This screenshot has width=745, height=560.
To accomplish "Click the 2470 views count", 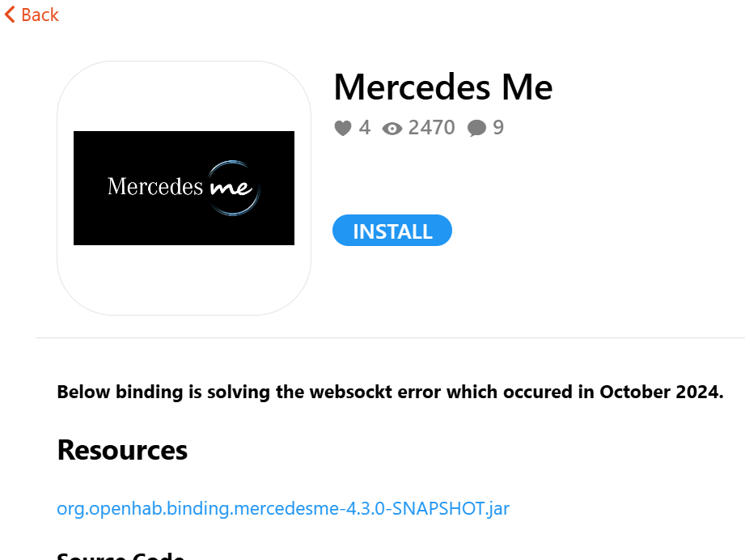I will click(431, 127).
